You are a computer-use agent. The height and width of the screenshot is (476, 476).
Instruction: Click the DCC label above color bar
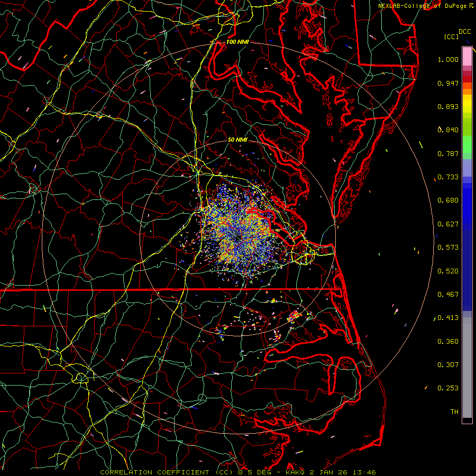point(464,32)
